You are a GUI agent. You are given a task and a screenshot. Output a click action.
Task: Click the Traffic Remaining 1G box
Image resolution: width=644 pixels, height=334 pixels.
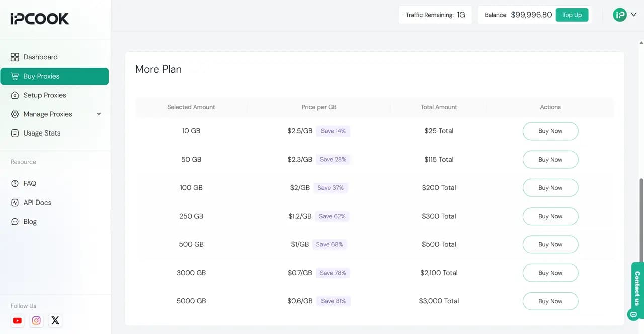coord(435,15)
